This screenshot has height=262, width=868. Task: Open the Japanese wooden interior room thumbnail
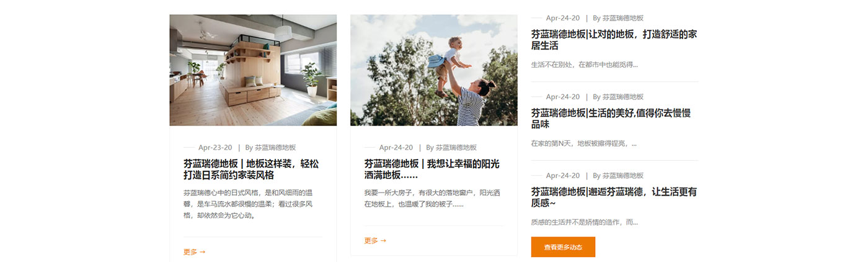tap(253, 70)
